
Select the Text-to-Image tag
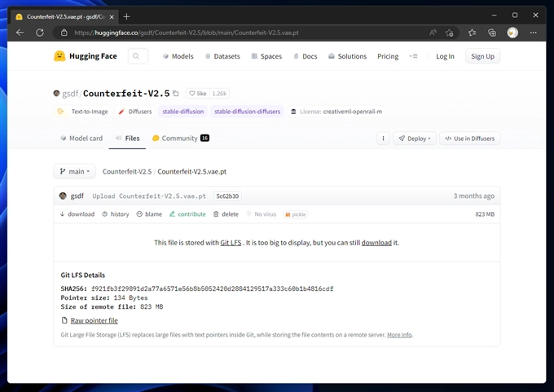(82, 112)
